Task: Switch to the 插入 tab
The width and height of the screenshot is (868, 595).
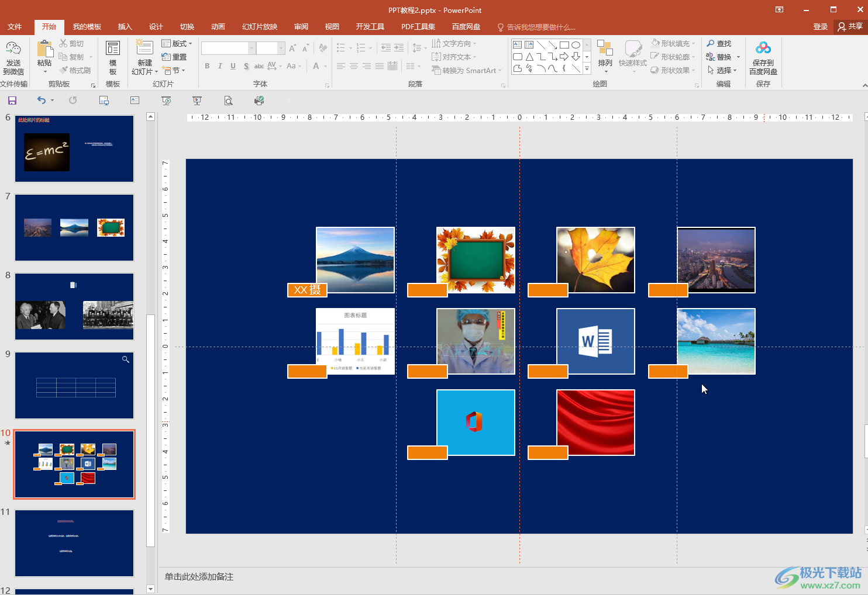Action: [125, 27]
